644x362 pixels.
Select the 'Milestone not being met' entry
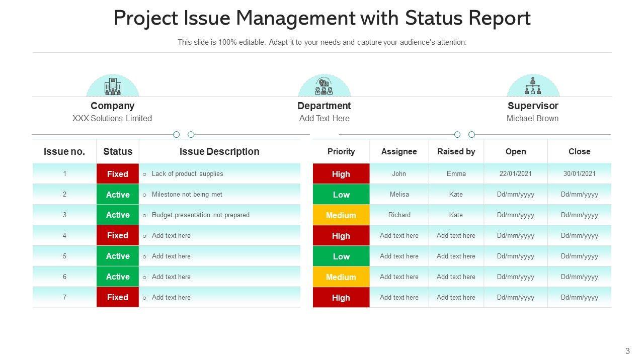coord(187,195)
